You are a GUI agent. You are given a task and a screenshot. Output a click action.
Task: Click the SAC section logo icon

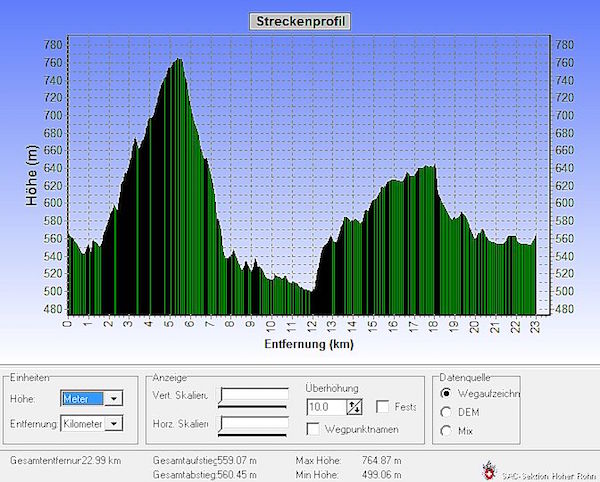[489, 471]
